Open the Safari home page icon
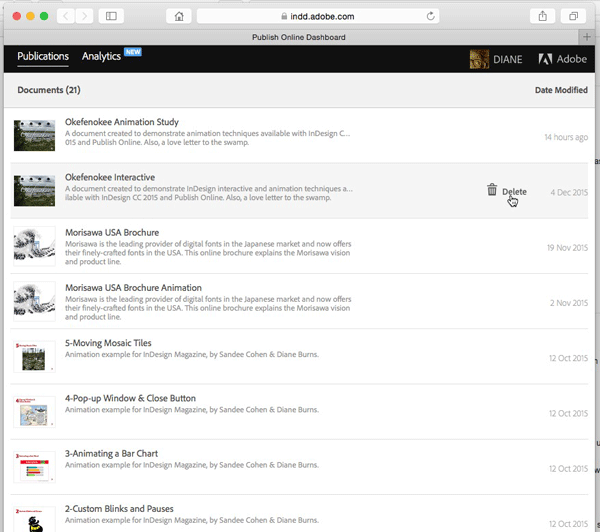The image size is (600, 532). pos(179,16)
